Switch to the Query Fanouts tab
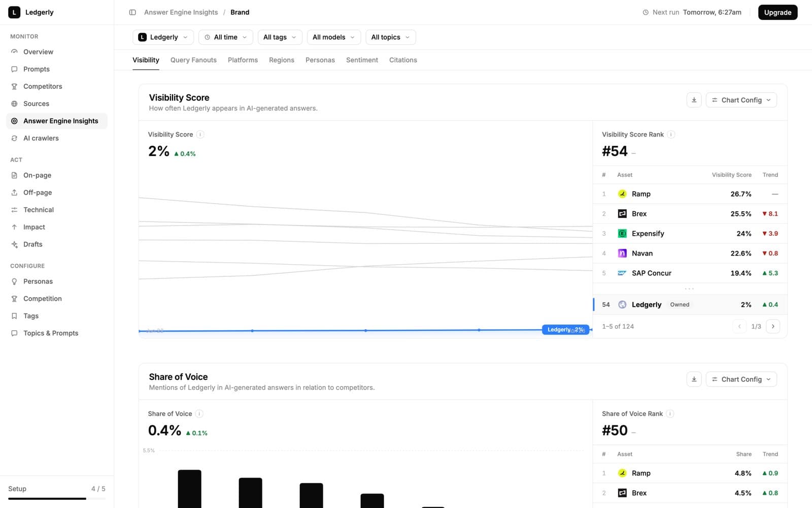Viewport: 812px width, 508px height. (x=193, y=60)
